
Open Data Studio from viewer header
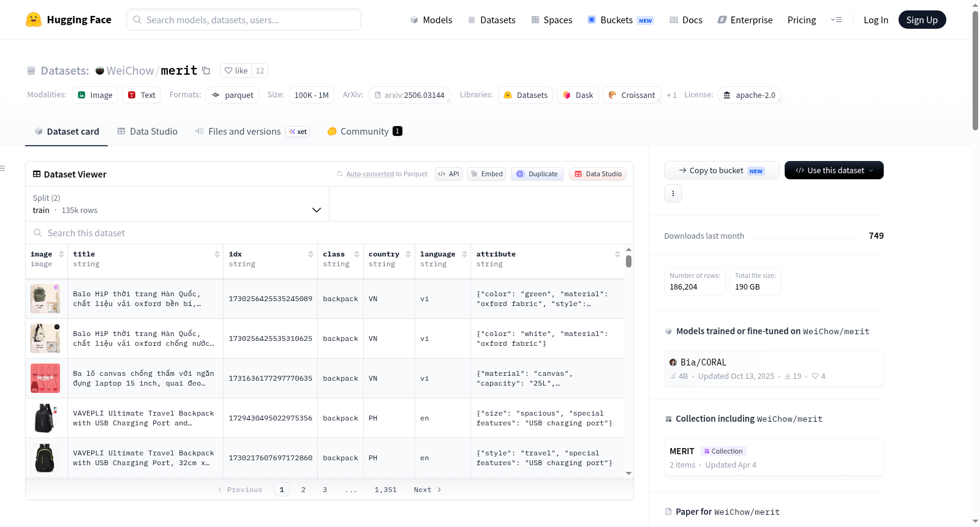click(598, 174)
